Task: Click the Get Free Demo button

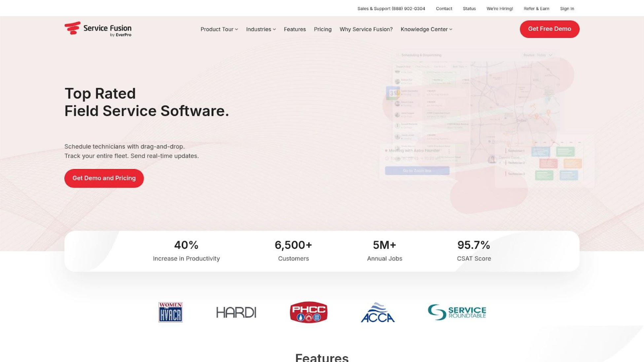Action: click(549, 29)
